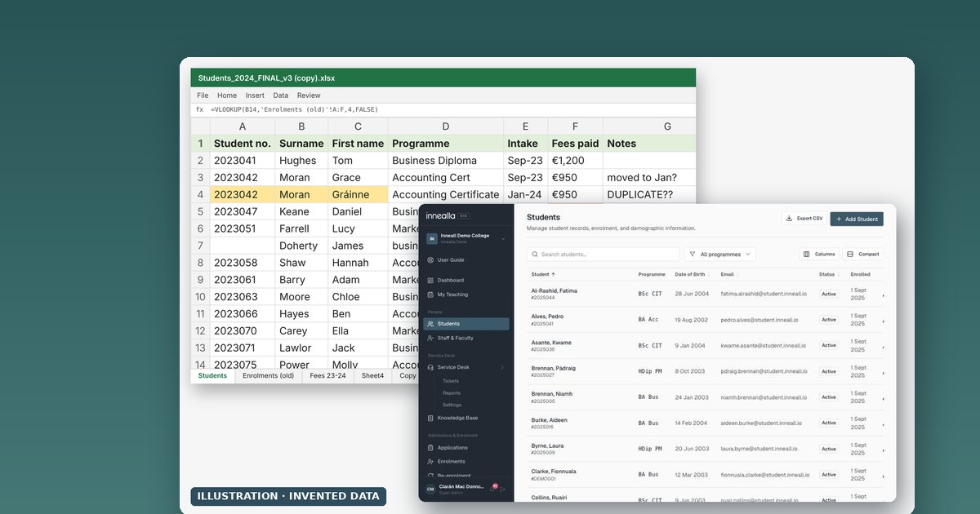Sort by the Student column header
This screenshot has height=514, width=980.
coord(542,274)
